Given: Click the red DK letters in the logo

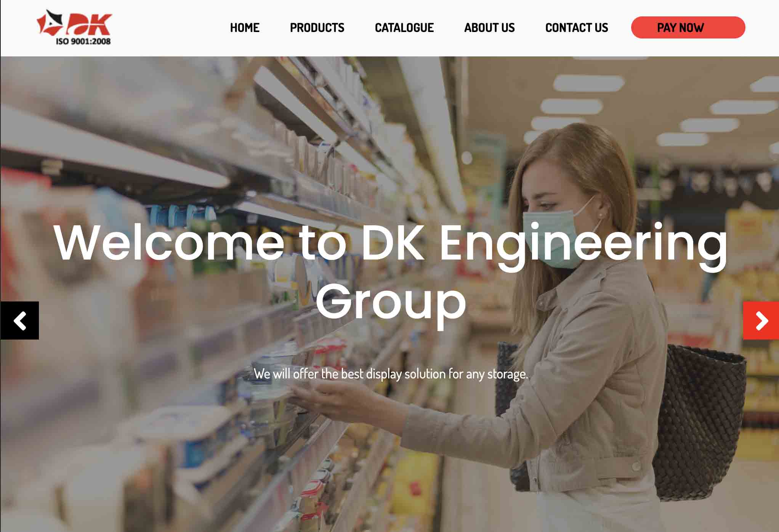Looking at the screenshot, I should pyautogui.click(x=88, y=24).
